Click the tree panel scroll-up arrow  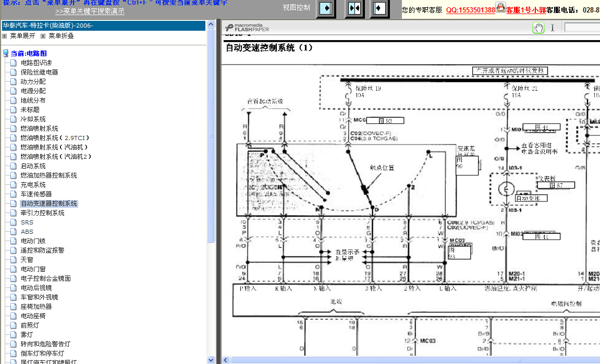pos(211,24)
